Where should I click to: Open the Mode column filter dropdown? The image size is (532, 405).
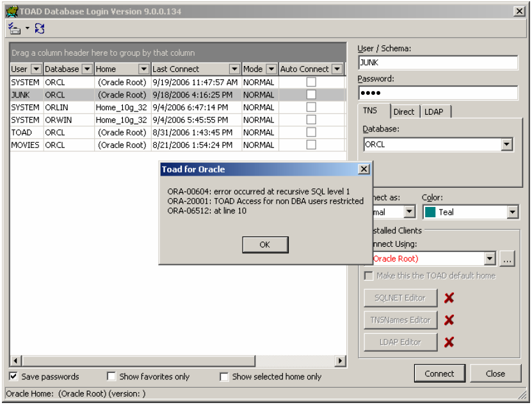tap(271, 69)
